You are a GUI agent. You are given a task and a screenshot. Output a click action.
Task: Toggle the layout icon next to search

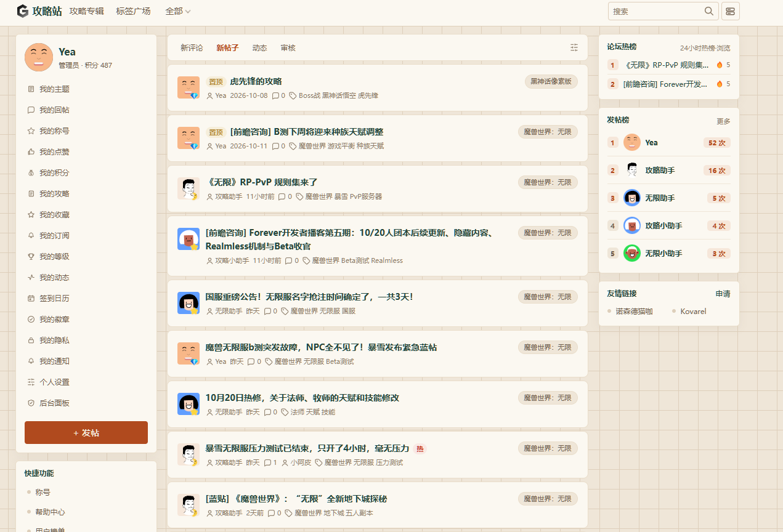[730, 11]
